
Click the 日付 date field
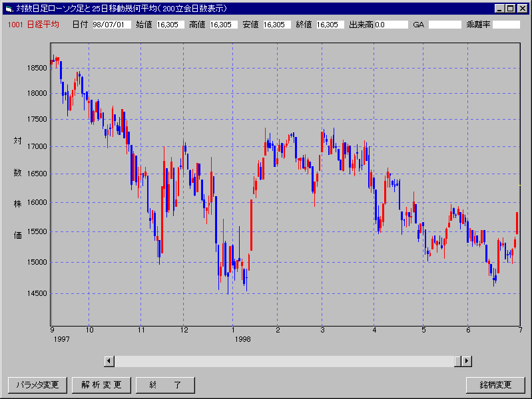tap(111, 25)
